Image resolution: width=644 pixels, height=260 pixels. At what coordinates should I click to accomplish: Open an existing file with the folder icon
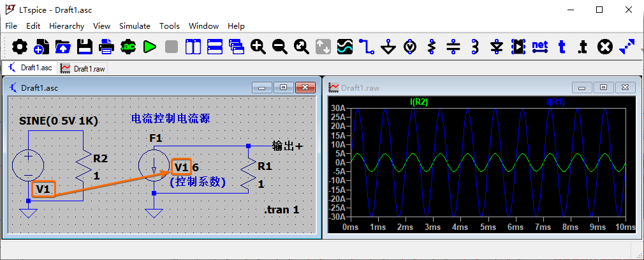[63, 47]
